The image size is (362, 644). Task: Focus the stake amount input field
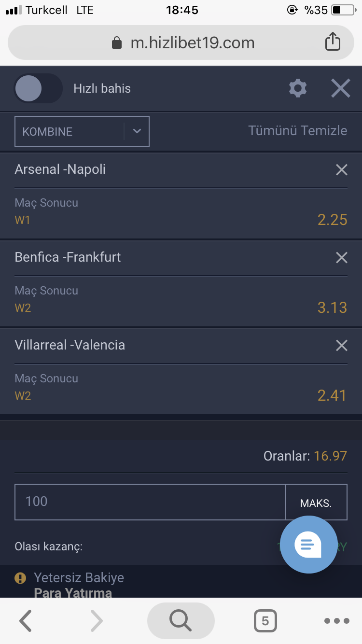(x=150, y=502)
